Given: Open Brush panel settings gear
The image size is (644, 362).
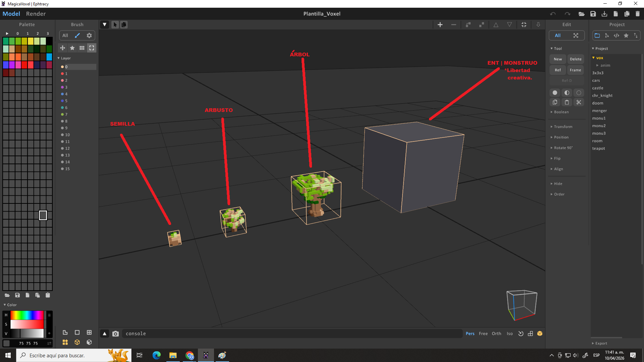Looking at the screenshot, I should pos(89,35).
